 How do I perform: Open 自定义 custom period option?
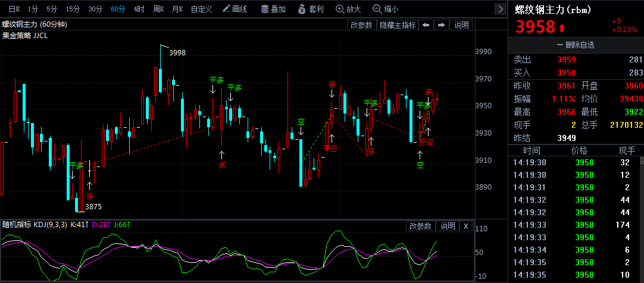click(201, 8)
